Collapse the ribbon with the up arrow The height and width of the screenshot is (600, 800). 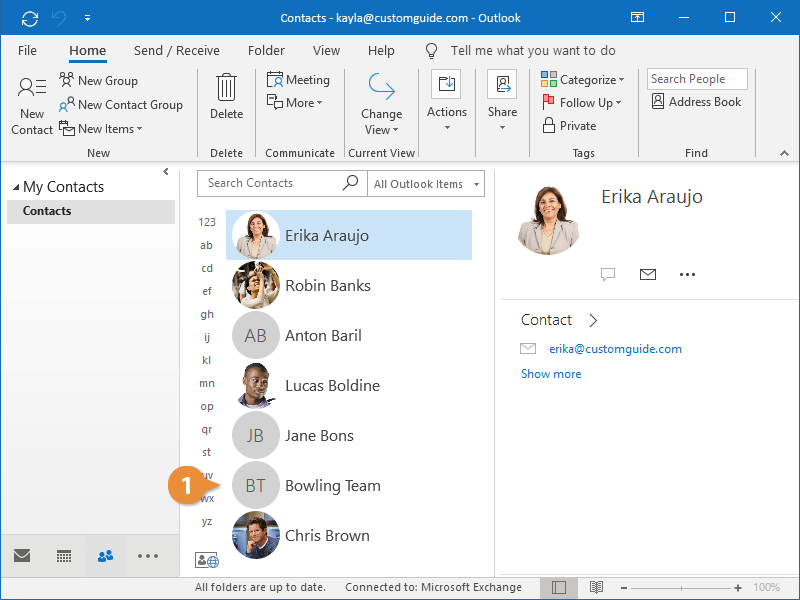(x=784, y=153)
